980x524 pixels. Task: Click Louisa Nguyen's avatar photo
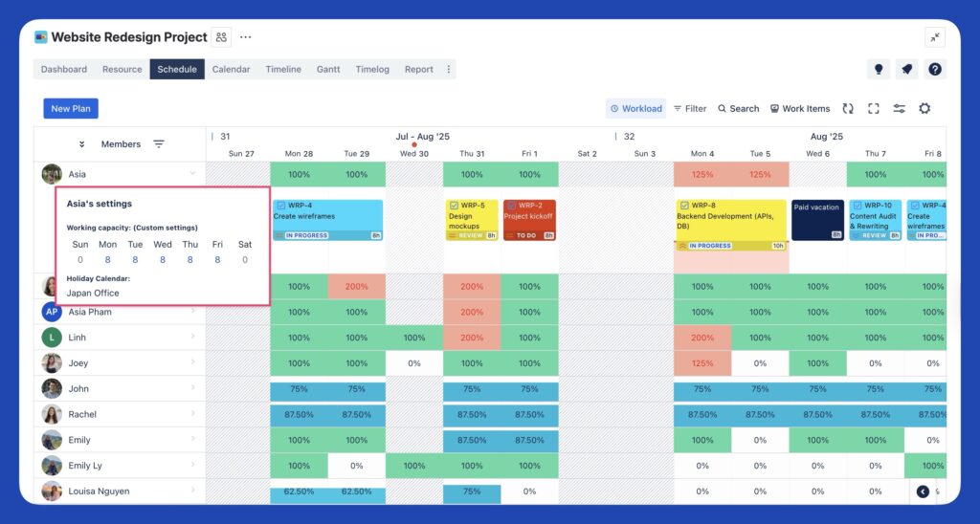pos(52,491)
